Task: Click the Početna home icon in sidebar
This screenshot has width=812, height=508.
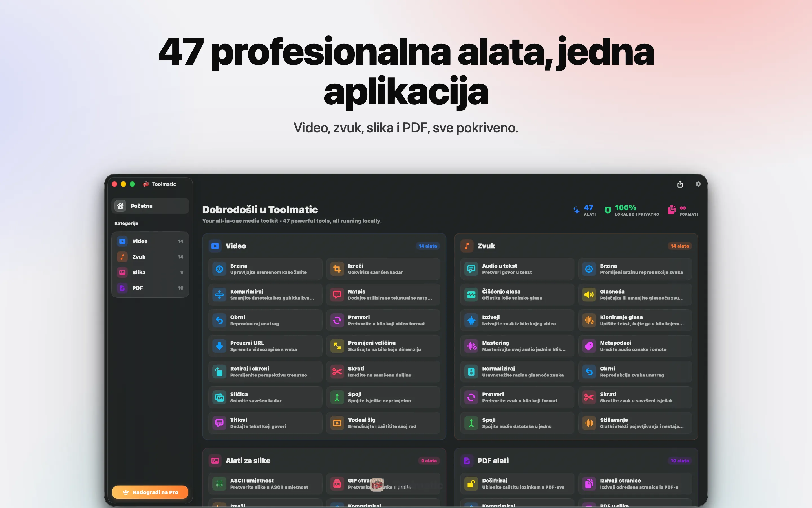Action: pyautogui.click(x=120, y=206)
